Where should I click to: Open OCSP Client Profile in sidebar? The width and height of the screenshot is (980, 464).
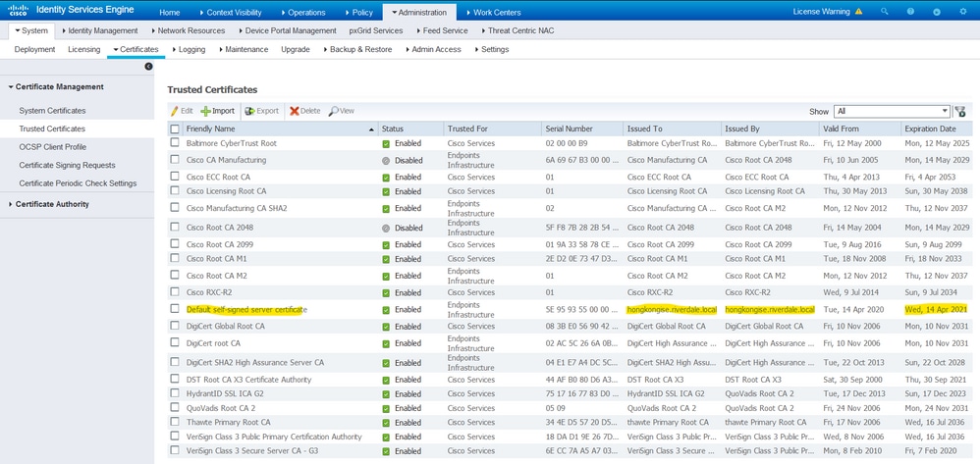[52, 147]
